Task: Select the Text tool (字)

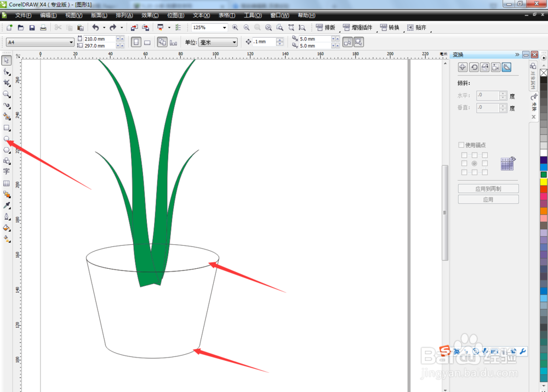Action: (6, 172)
